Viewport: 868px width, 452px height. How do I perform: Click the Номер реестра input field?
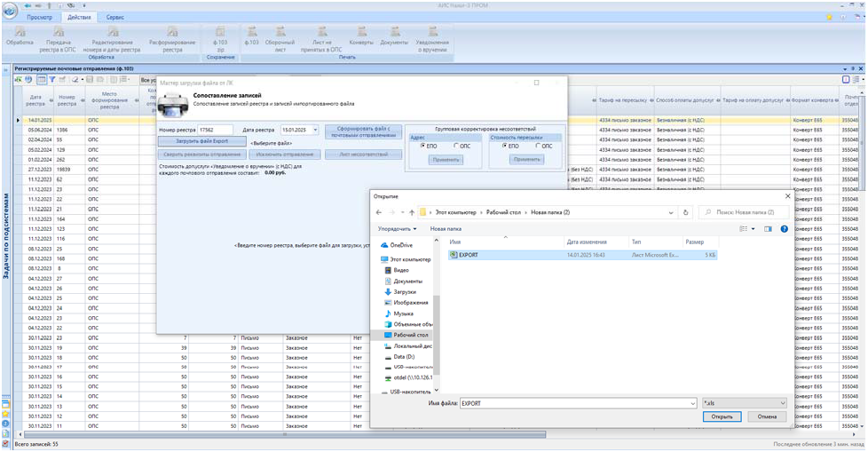pyautogui.click(x=215, y=131)
